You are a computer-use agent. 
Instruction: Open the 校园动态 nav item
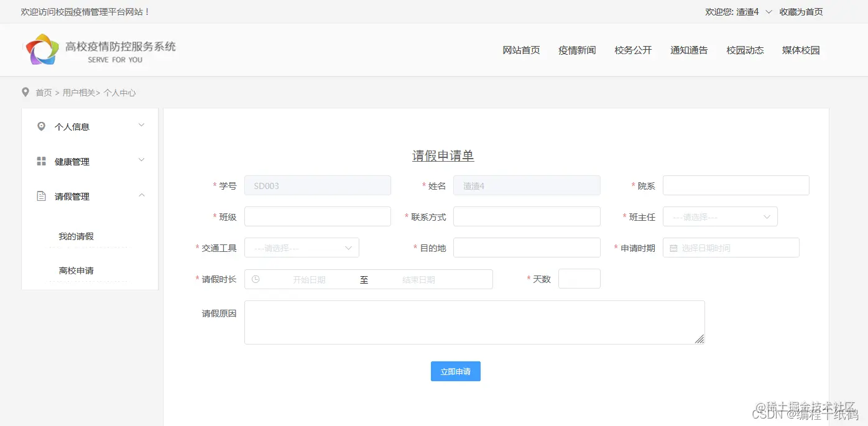(745, 50)
